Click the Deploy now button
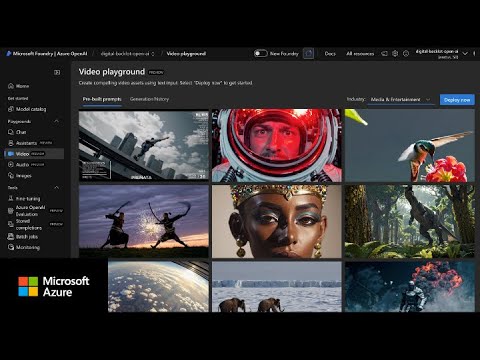 click(x=457, y=100)
